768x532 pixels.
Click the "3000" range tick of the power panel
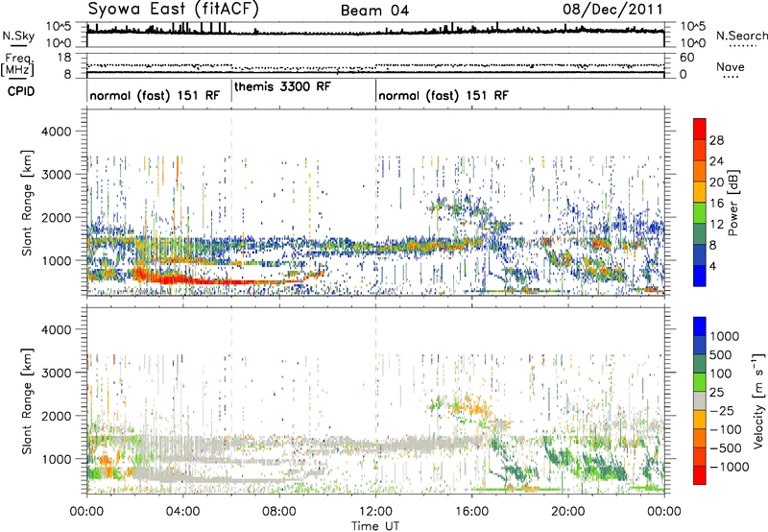pyautogui.click(x=57, y=175)
